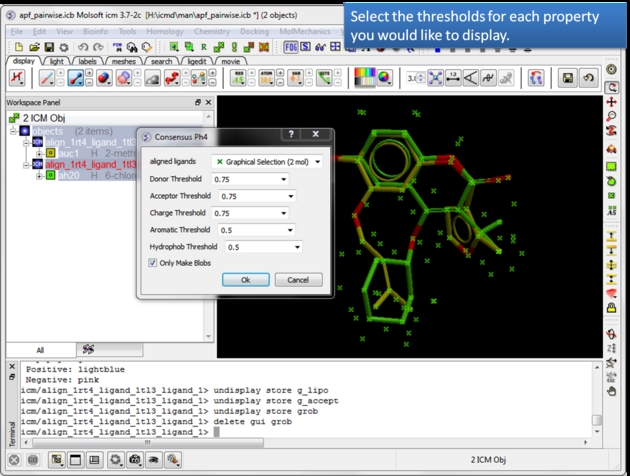Click Cancel in the Consensus Ph4 dialog

[x=298, y=280]
